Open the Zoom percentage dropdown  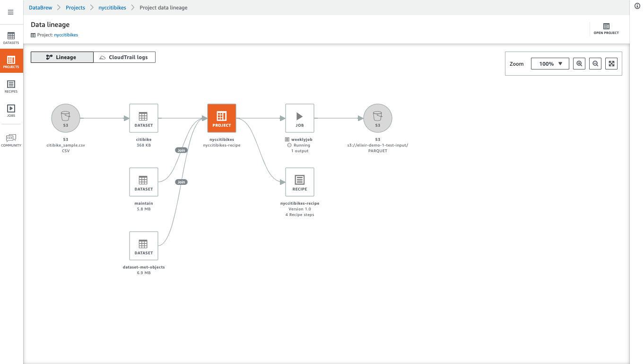pos(550,63)
